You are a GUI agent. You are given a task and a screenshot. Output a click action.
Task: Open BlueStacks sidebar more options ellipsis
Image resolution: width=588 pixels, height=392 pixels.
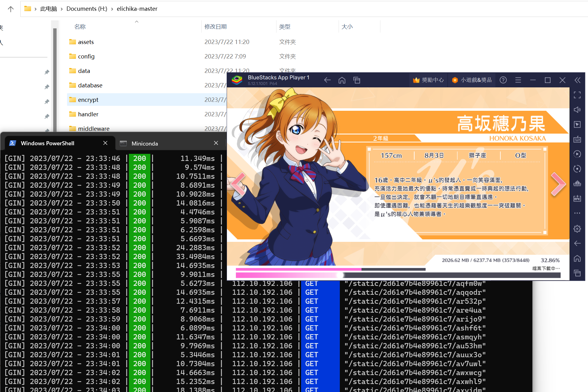[x=577, y=213]
